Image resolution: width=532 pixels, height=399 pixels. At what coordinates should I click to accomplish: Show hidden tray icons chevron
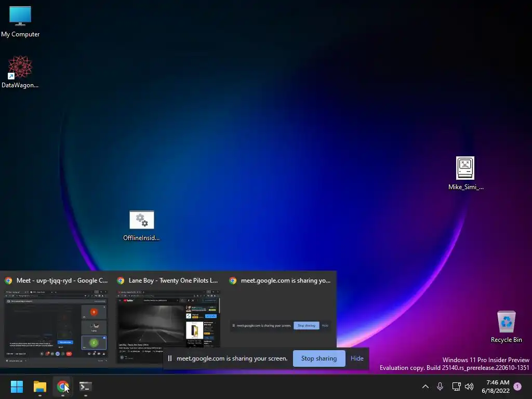pos(425,387)
